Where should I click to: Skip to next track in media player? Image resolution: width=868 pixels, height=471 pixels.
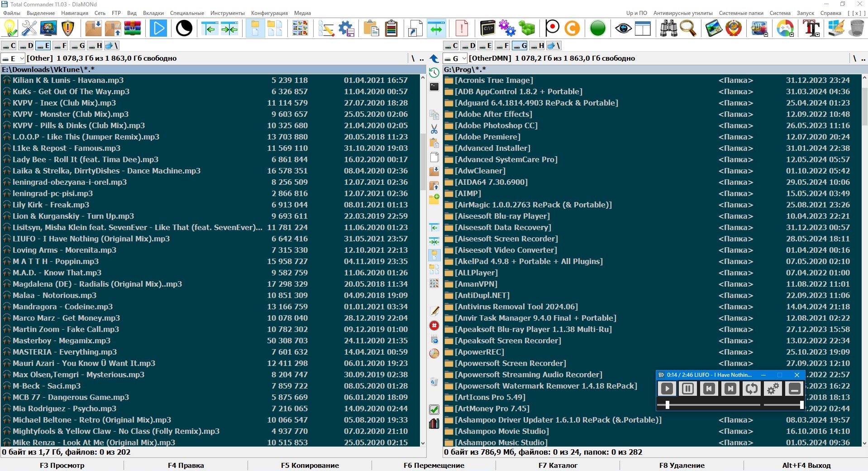[x=730, y=389]
